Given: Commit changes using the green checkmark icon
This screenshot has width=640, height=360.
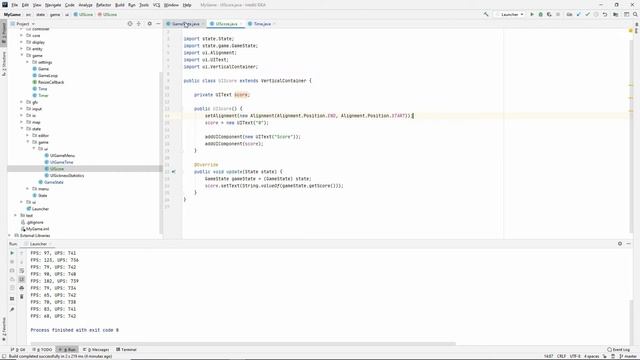Looking at the screenshot, I should pos(587,14).
